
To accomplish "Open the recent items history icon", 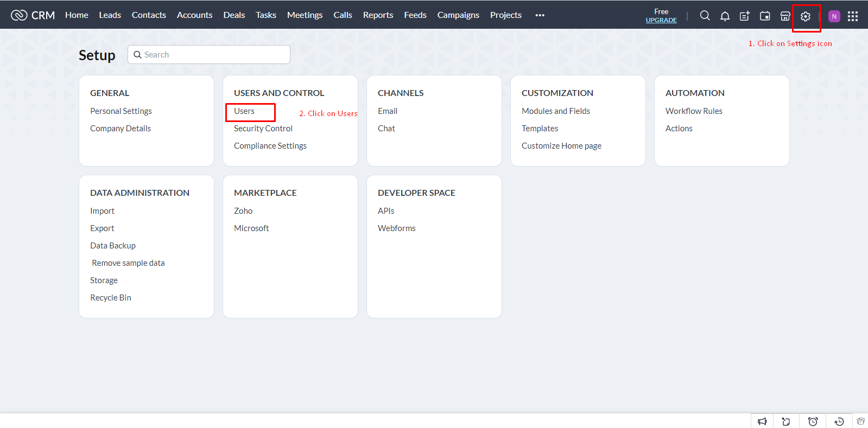I will 839,421.
